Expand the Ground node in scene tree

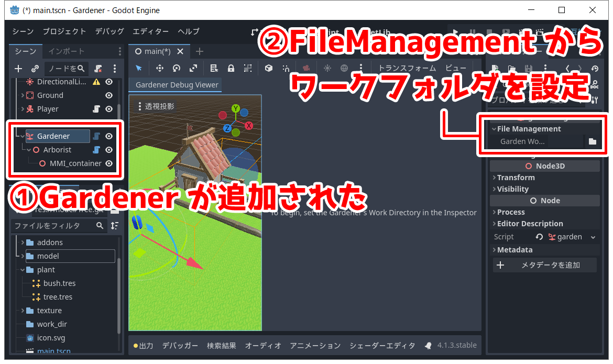click(x=23, y=95)
